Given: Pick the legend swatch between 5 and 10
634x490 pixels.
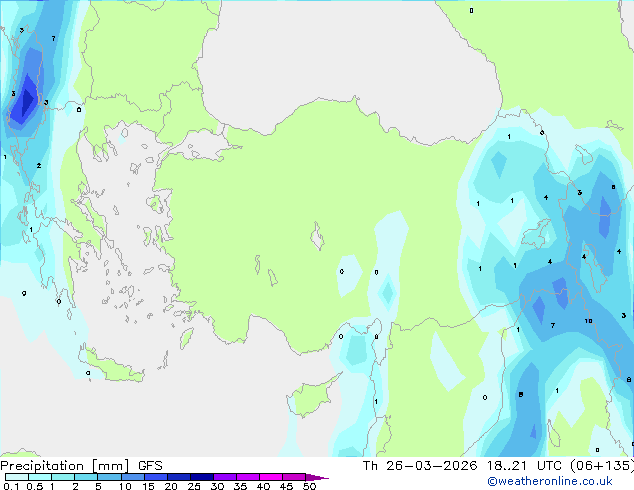Looking at the screenshot, I should tap(109, 477).
